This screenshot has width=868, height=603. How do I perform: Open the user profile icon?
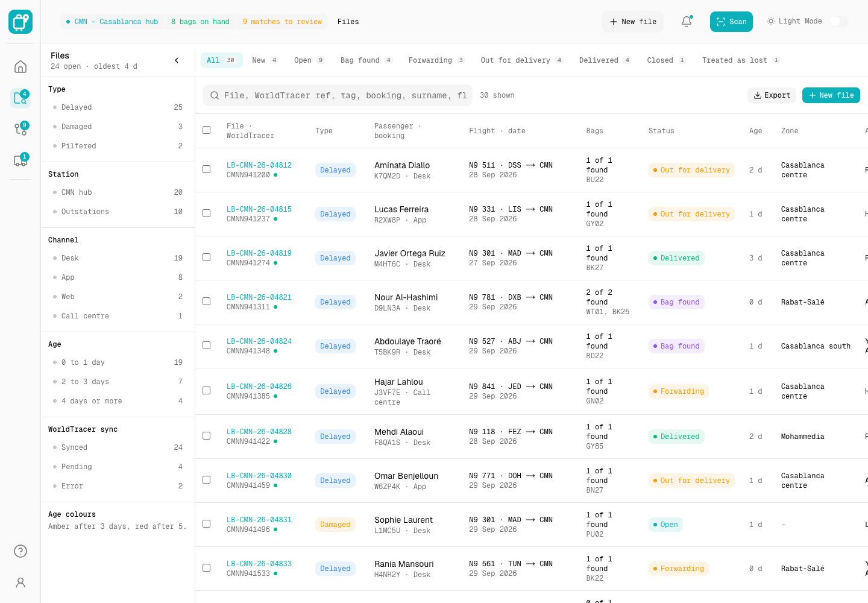(x=20, y=582)
